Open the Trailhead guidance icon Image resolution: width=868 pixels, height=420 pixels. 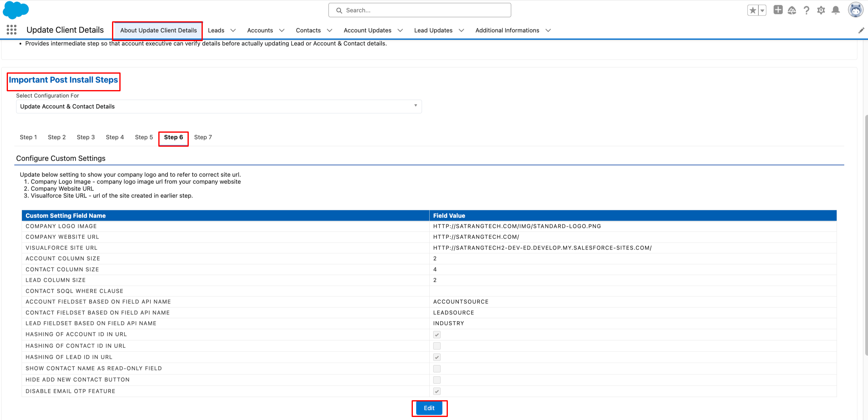[x=792, y=10]
